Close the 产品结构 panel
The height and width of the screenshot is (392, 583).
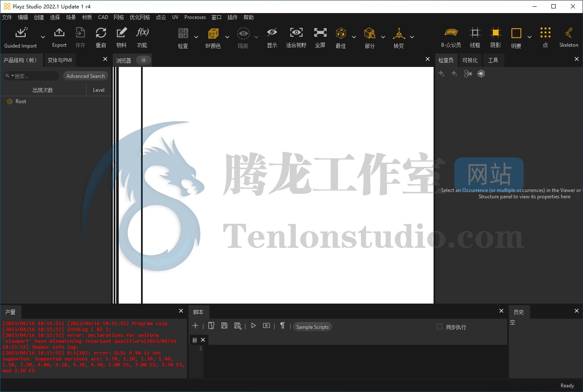(x=105, y=59)
